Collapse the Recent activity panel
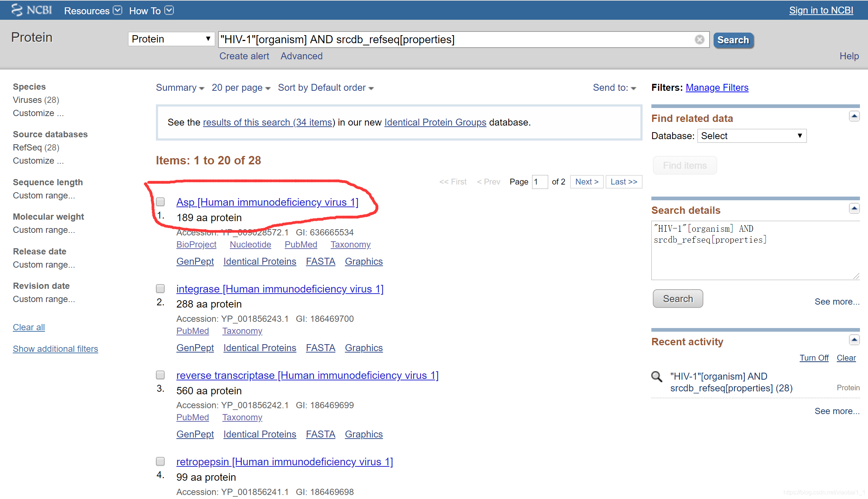Image resolution: width=868 pixels, height=499 pixels. tap(854, 340)
